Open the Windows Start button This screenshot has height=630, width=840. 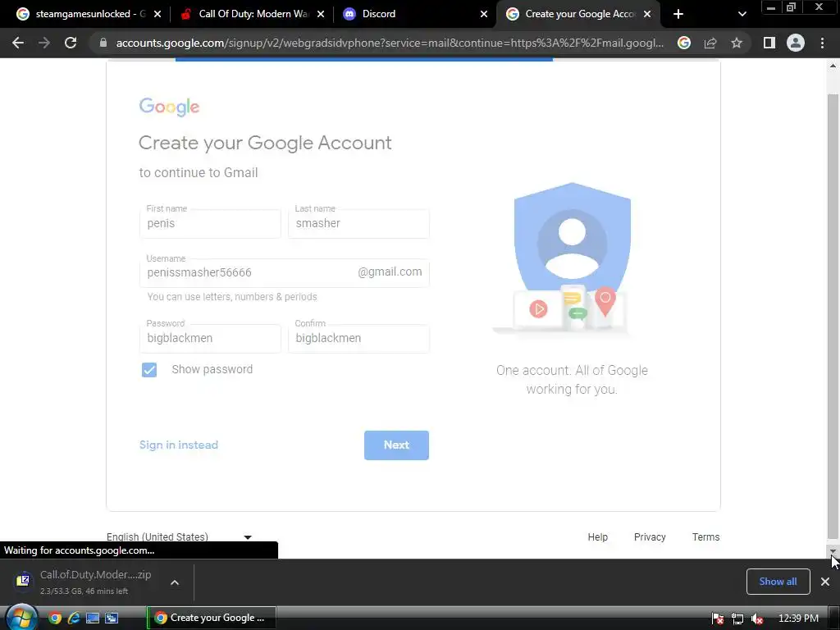tap(21, 618)
